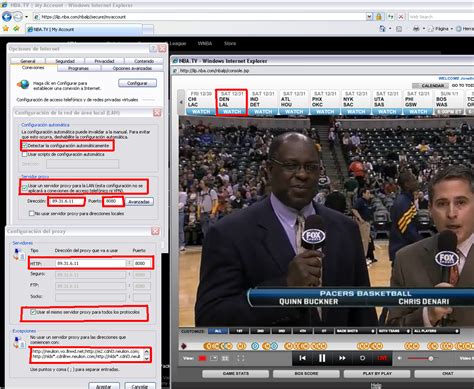Watch the NYK vs SAC game
The image size is (474, 389).
click(x=356, y=112)
